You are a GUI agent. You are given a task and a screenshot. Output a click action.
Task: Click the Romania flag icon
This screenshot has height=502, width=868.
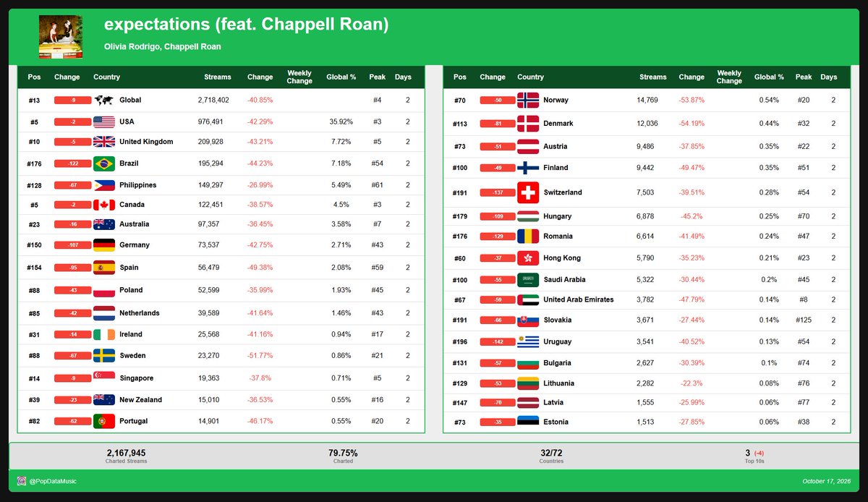[x=528, y=237]
